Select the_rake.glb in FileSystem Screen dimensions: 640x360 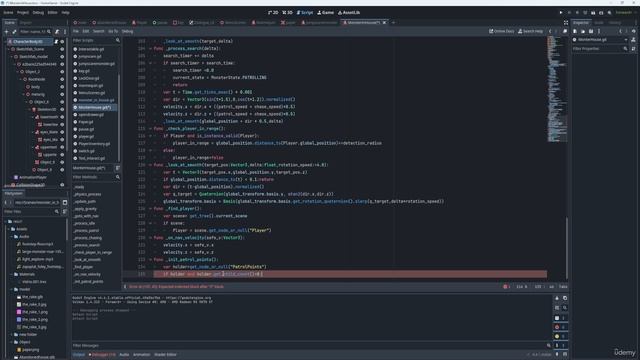pyautogui.click(x=32, y=297)
